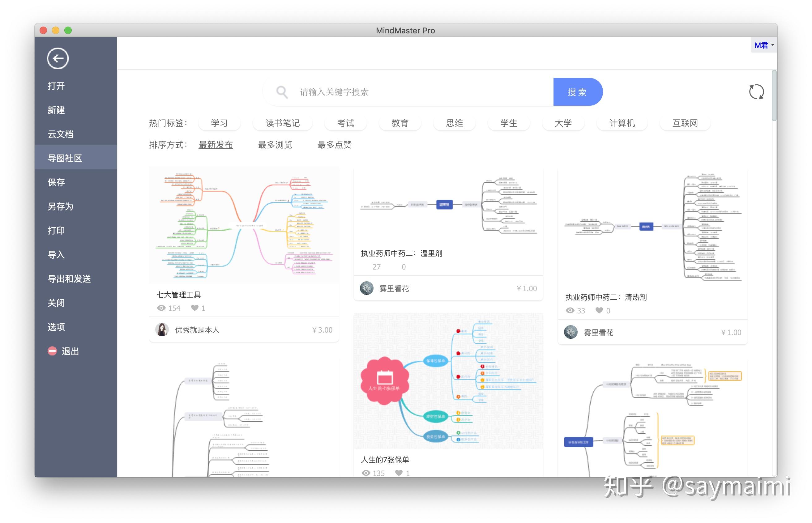Sort maps by 最多浏览
The width and height of the screenshot is (812, 523).
point(275,145)
